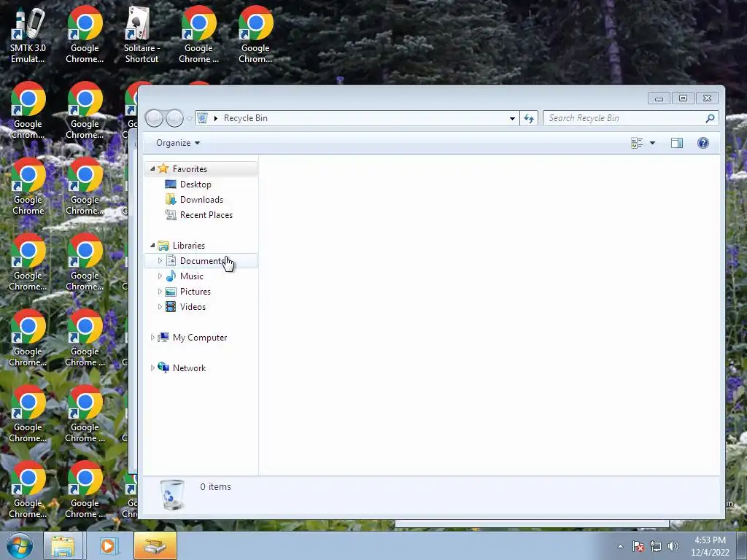Click the Action Center flag tray icon
747x560 pixels.
coord(638,546)
